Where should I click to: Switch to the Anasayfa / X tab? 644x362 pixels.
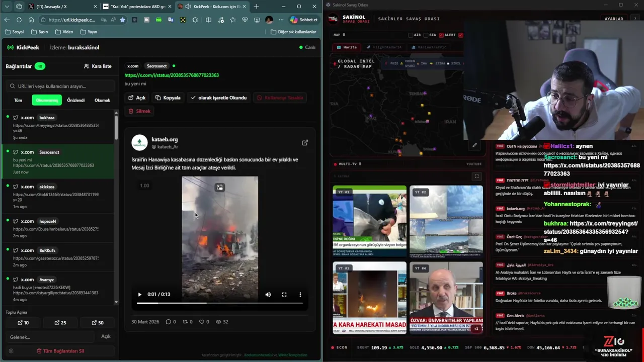(62, 7)
